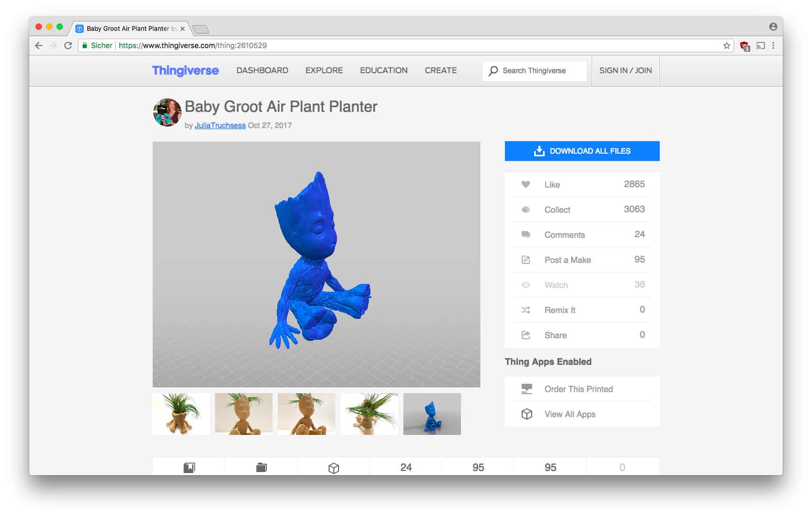
Task: Remix It using the shuffle icon
Action: click(x=526, y=310)
